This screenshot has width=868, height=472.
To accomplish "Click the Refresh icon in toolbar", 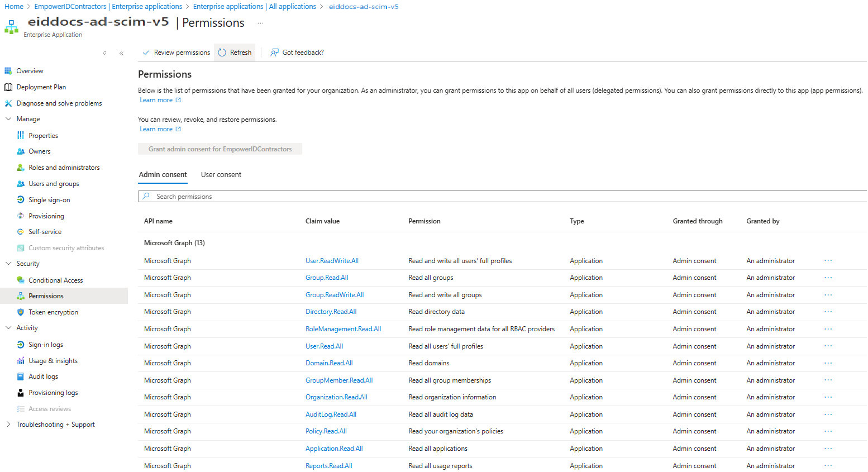I will pyautogui.click(x=222, y=53).
